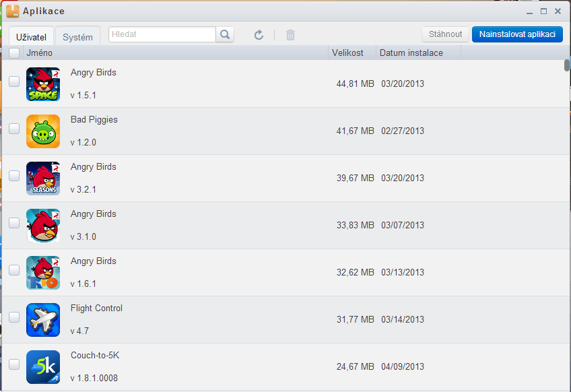The width and height of the screenshot is (571, 392).
Task: Click the Flight Control name text
Action: point(96,308)
